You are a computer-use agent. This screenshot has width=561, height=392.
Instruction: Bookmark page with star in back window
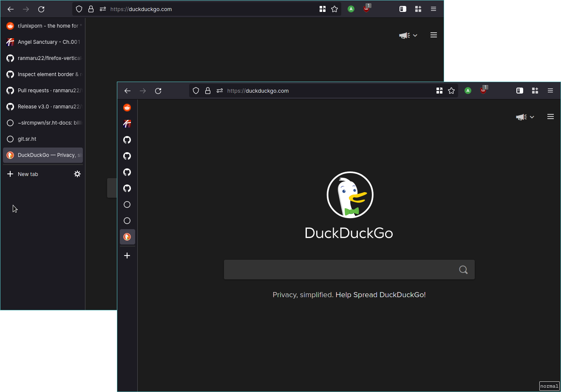(334, 9)
